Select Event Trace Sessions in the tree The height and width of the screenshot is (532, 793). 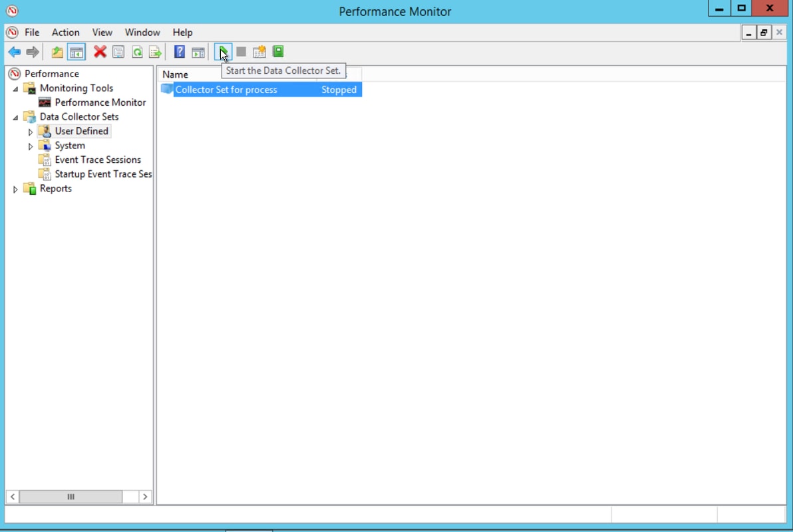point(98,160)
